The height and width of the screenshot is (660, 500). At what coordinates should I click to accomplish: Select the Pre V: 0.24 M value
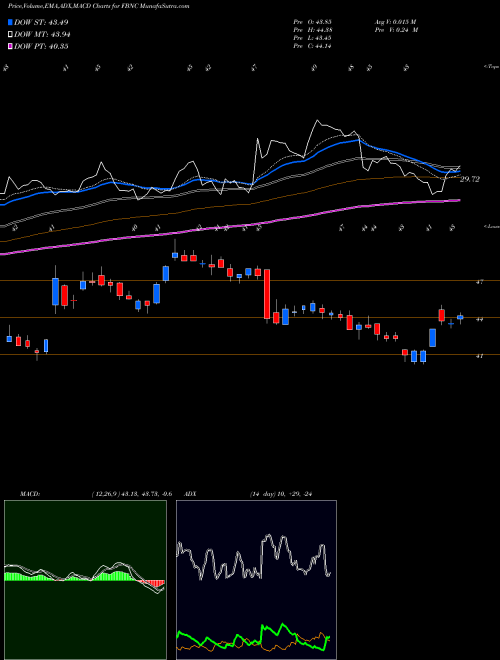point(395,30)
